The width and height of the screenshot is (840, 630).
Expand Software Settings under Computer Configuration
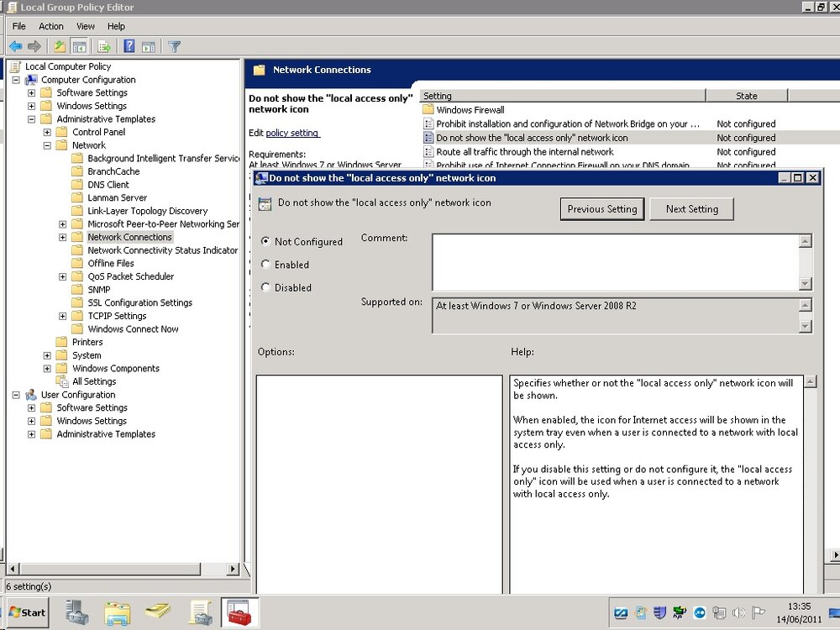32,92
